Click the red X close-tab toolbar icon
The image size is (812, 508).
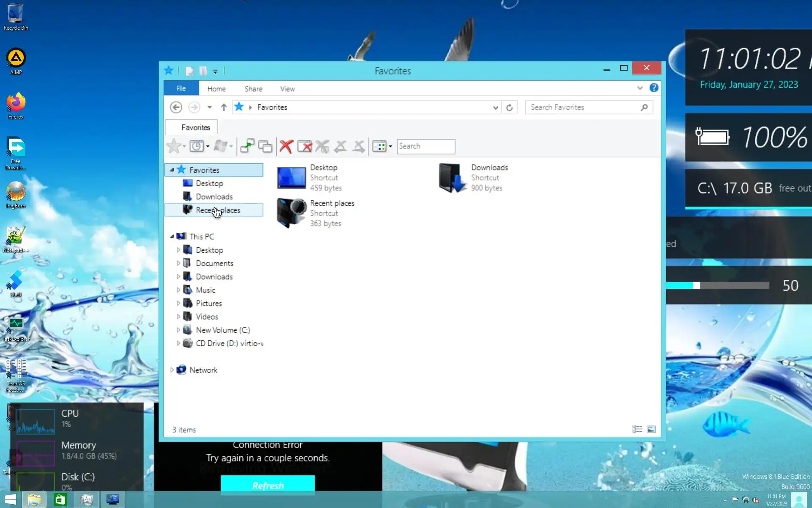click(286, 146)
